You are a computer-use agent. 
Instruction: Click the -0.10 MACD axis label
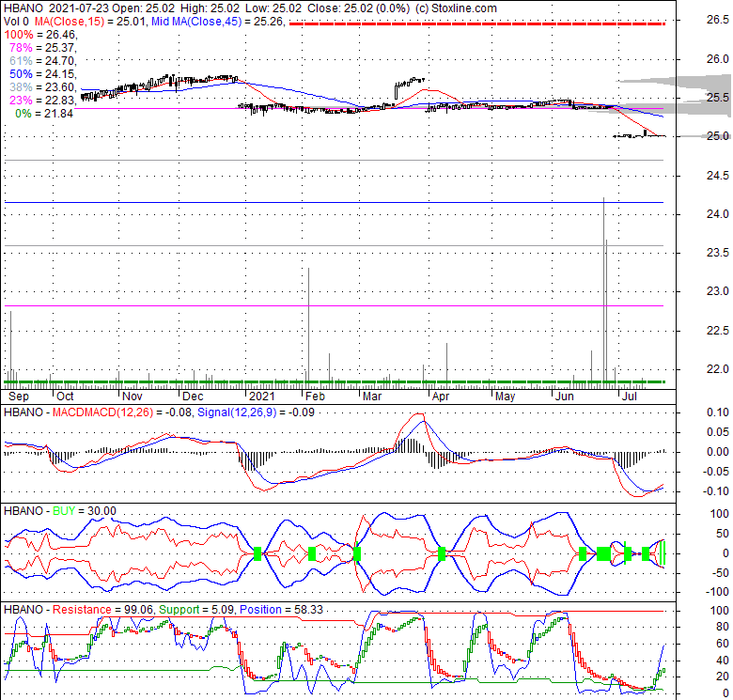716,491
